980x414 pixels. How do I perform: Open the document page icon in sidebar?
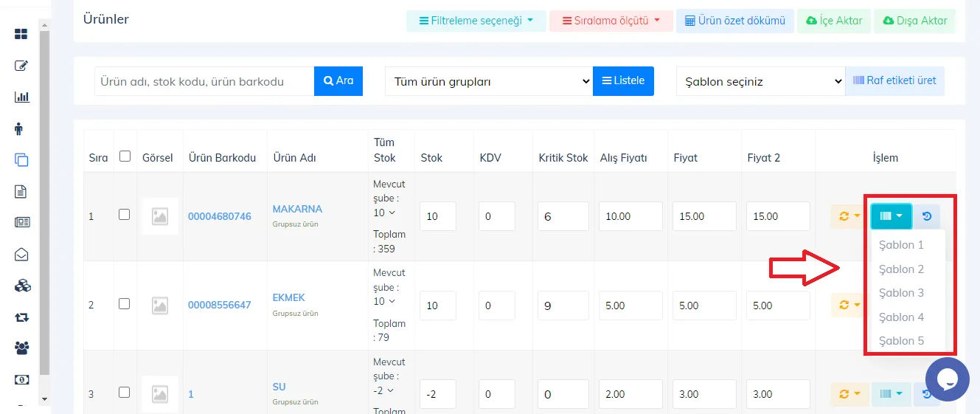tap(21, 192)
